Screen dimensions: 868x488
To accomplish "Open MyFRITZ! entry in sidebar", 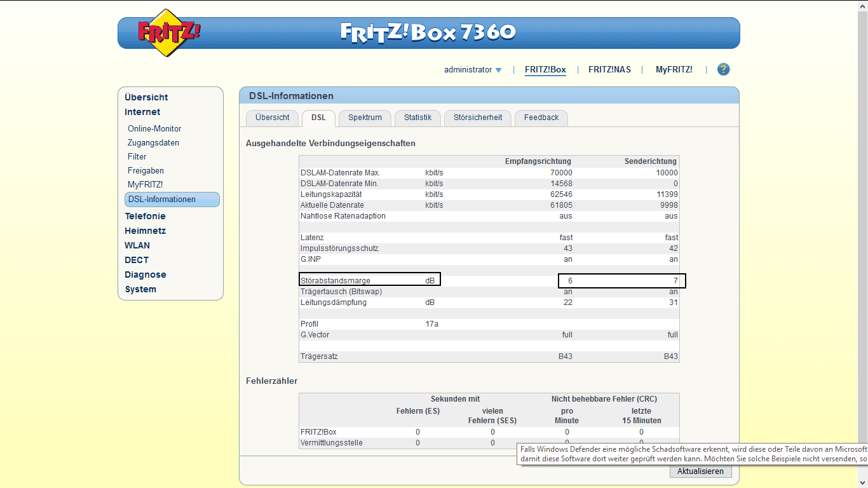I will click(145, 184).
